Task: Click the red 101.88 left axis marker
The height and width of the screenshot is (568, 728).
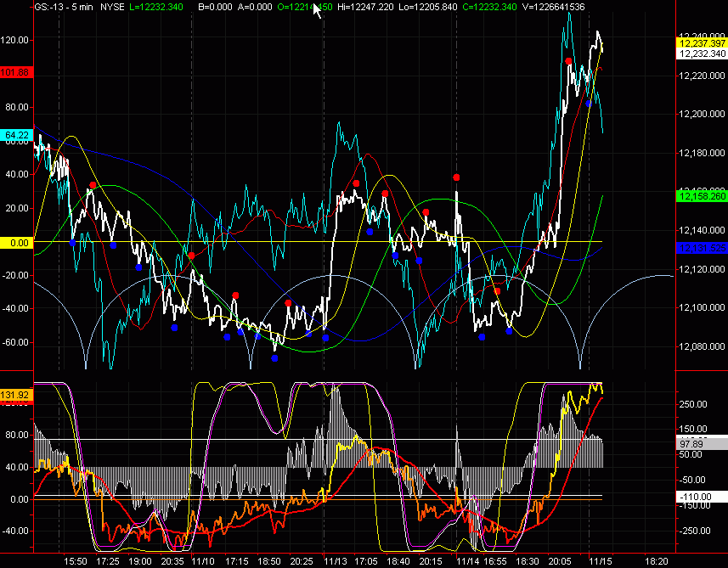Action: pyautogui.click(x=15, y=72)
